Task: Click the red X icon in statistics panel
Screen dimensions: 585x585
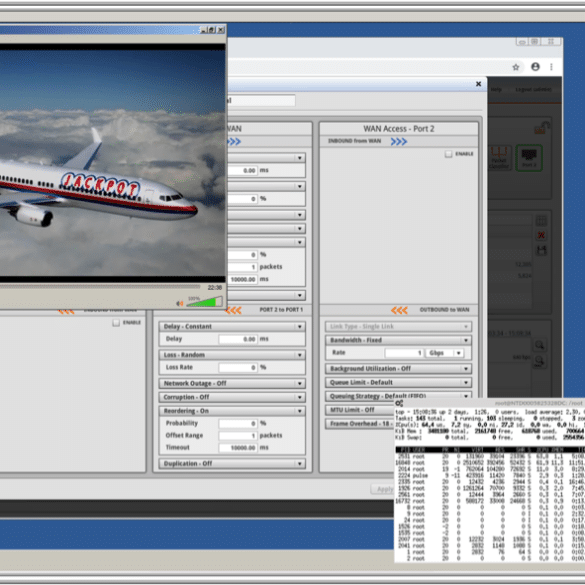Action: click(x=541, y=235)
